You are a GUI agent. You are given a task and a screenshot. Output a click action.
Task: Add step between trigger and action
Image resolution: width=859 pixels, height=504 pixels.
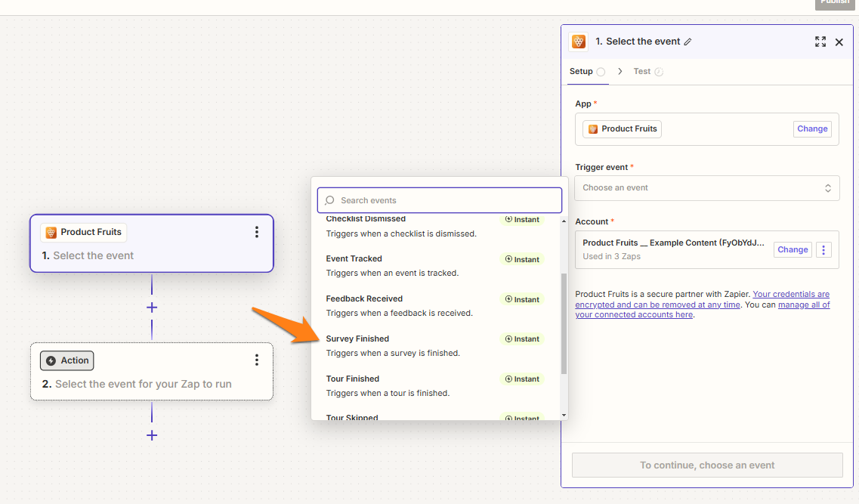[152, 308]
